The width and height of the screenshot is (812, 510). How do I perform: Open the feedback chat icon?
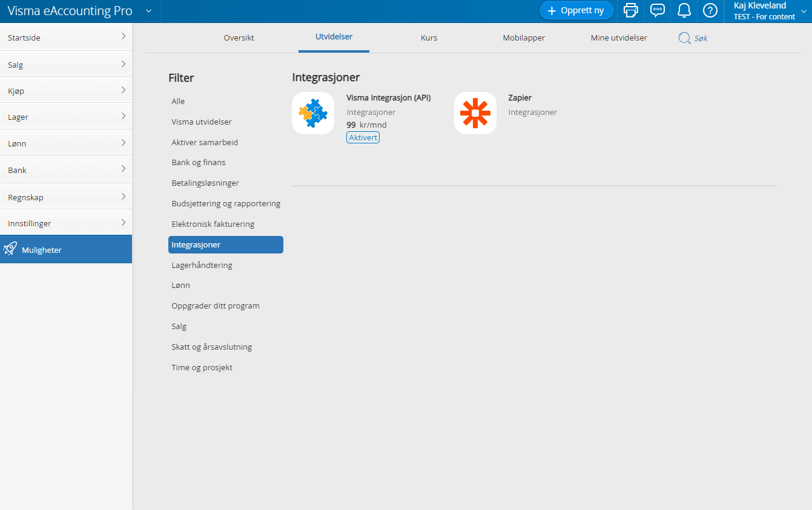(657, 10)
